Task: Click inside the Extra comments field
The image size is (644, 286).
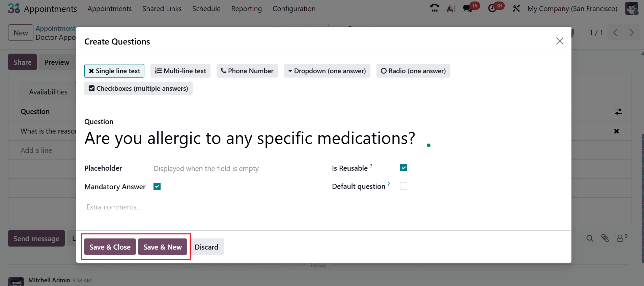Action: [x=113, y=207]
